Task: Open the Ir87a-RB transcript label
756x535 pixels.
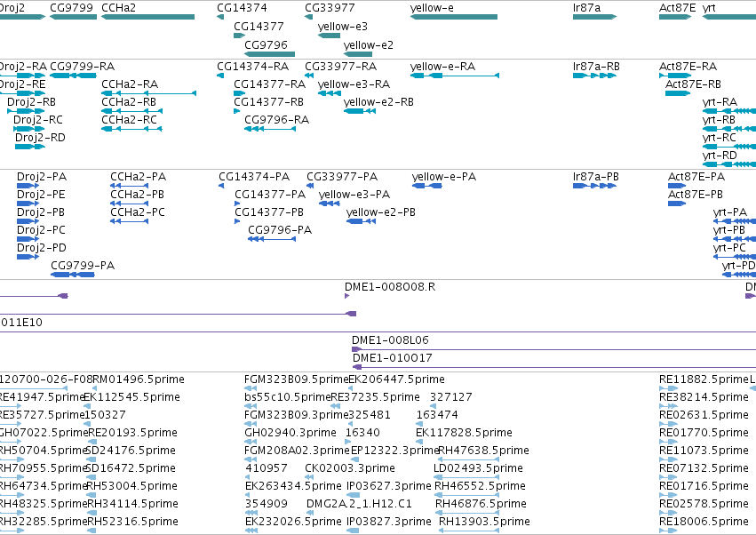Action: click(x=596, y=66)
